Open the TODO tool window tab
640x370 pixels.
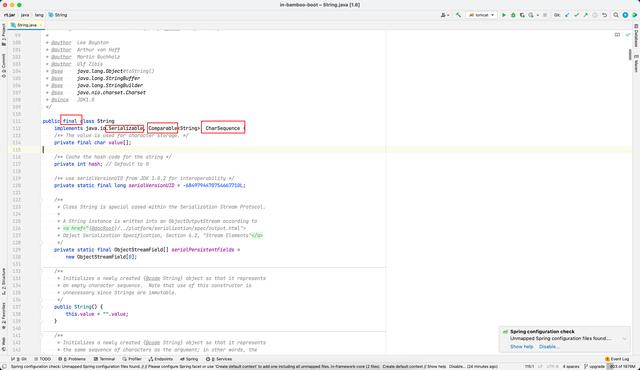(42, 359)
